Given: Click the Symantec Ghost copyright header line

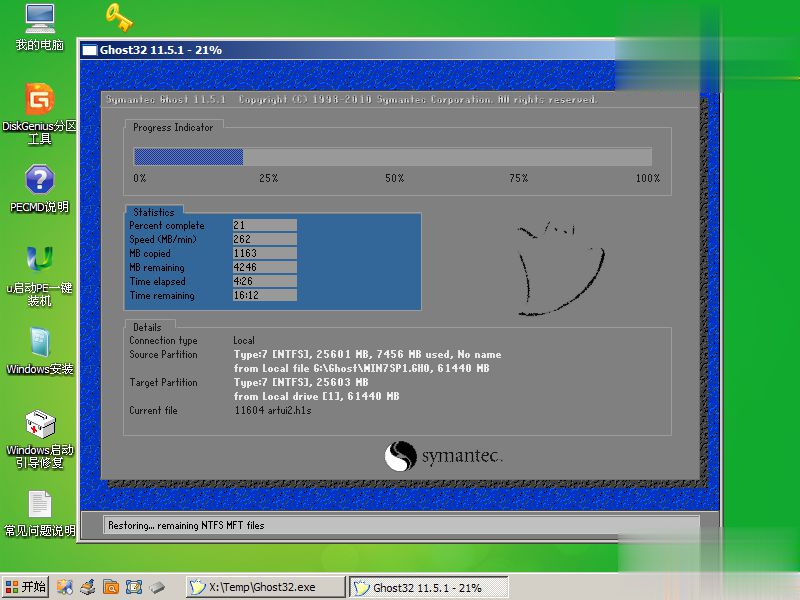Looking at the screenshot, I should (351, 99).
